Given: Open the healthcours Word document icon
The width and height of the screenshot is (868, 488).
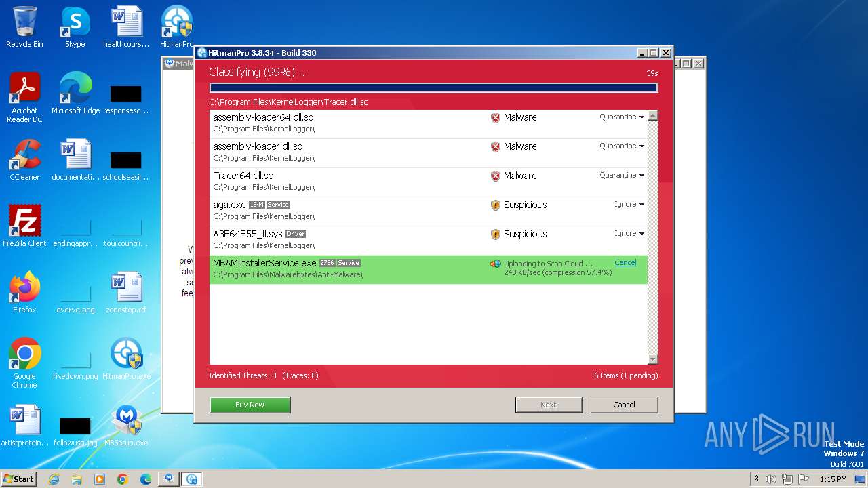Looking at the screenshot, I should (x=126, y=27).
